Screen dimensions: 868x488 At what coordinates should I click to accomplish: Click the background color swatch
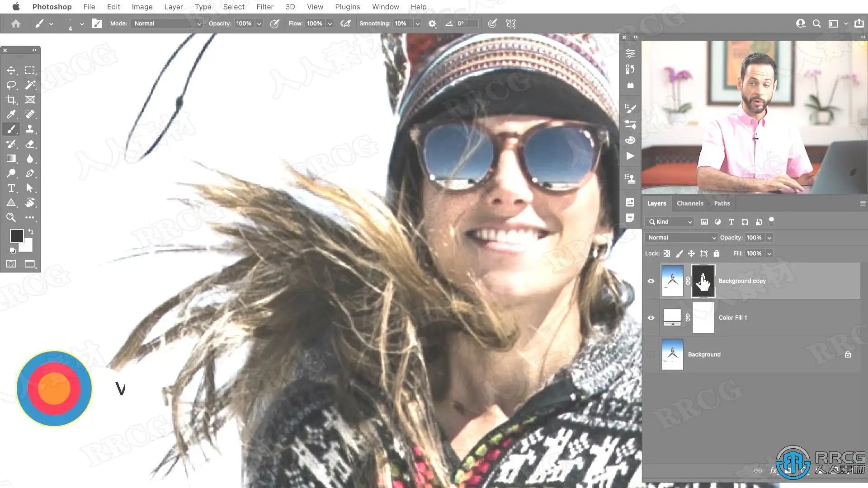click(27, 246)
